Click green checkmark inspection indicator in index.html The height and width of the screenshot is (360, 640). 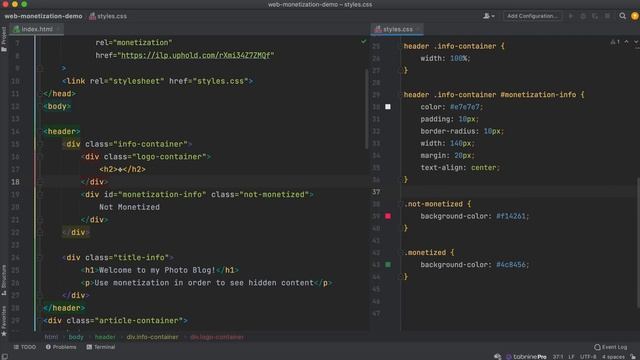pos(363,42)
